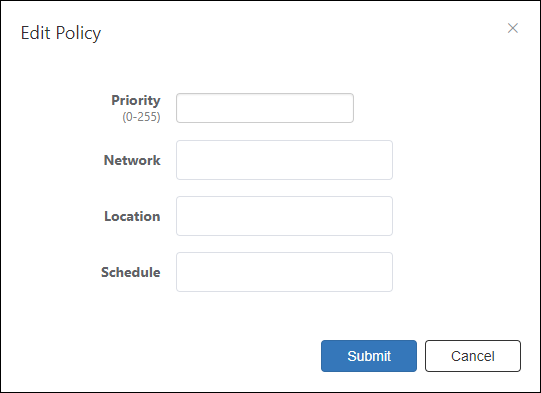Place cursor in the priority value field
Viewport: 541px width, 393px height.
tap(265, 108)
